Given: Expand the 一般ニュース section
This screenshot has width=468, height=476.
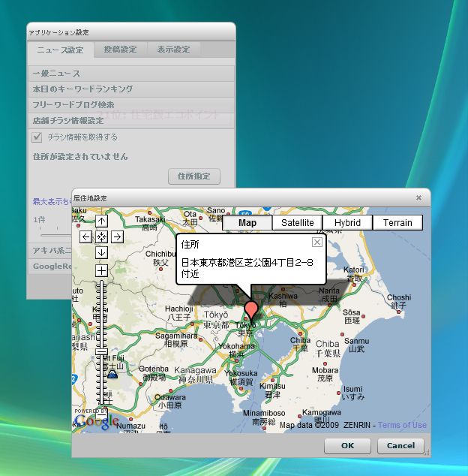Looking at the screenshot, I should pyautogui.click(x=131, y=74).
